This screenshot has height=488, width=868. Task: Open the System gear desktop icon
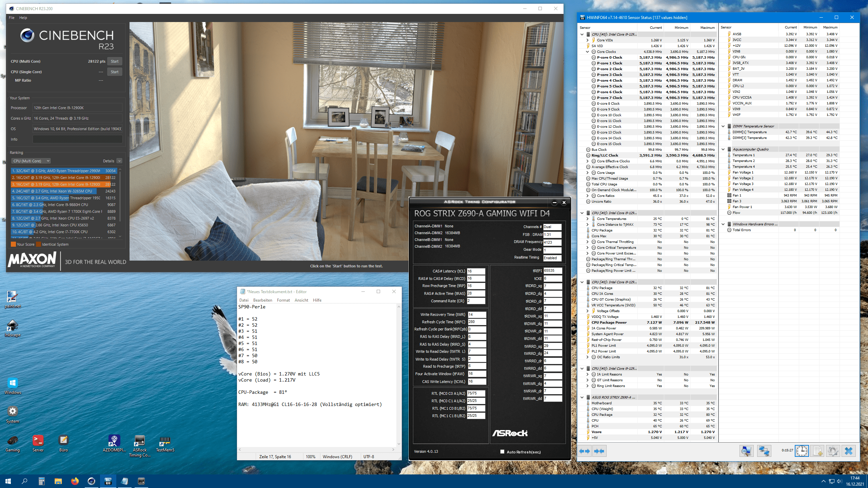pos(13,414)
